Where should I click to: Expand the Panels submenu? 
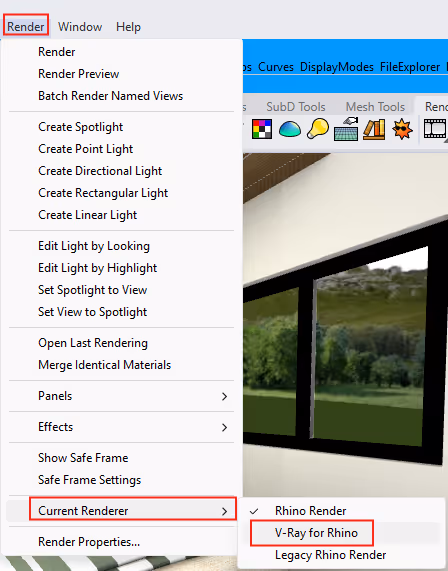[x=121, y=396]
